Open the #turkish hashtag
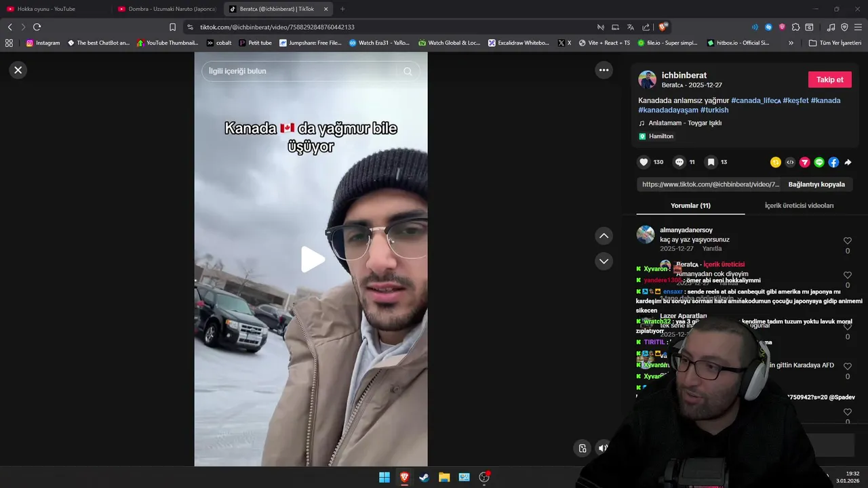Screen dimensions: 868x488 [714, 110]
